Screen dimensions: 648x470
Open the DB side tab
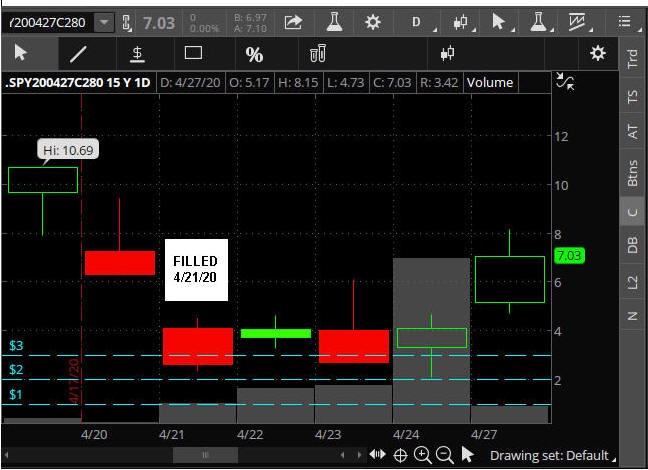(632, 244)
